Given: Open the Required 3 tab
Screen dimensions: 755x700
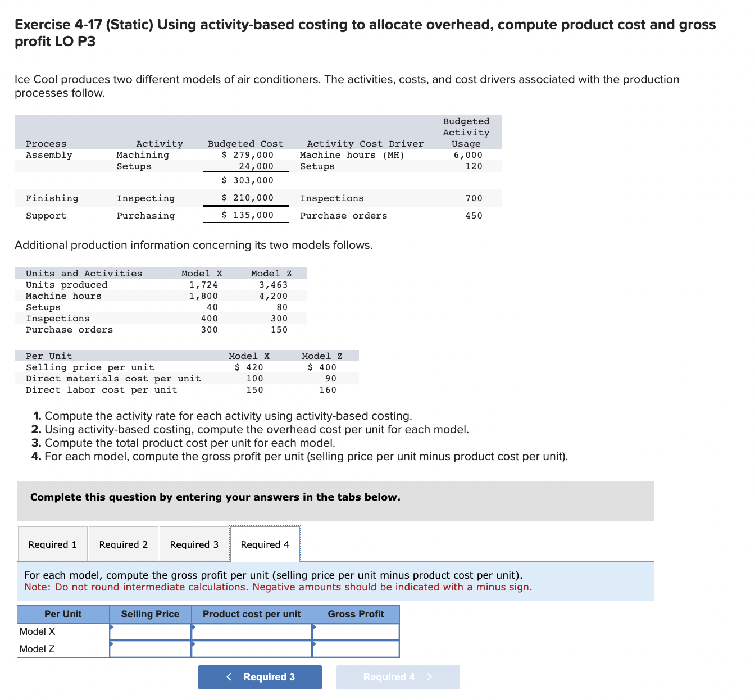Looking at the screenshot, I should tap(194, 544).
